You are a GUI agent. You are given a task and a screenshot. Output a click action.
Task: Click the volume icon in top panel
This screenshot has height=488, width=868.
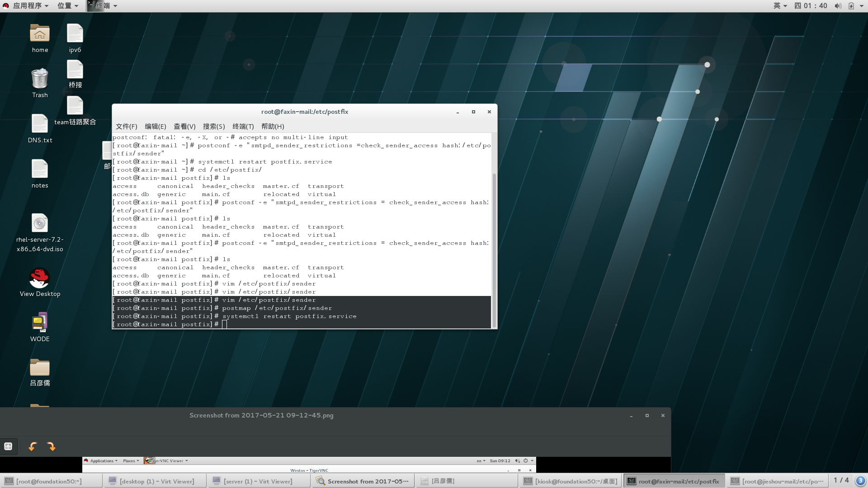click(838, 6)
